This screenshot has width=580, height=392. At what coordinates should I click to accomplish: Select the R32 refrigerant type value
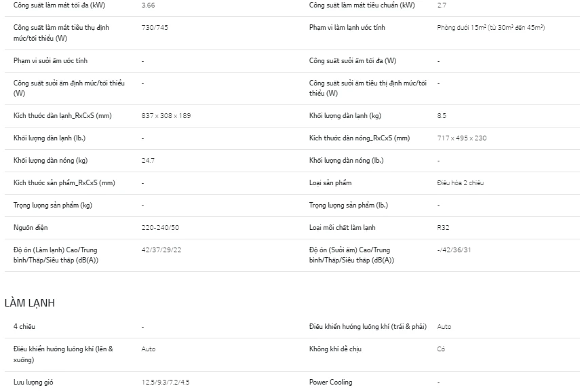[x=444, y=228]
